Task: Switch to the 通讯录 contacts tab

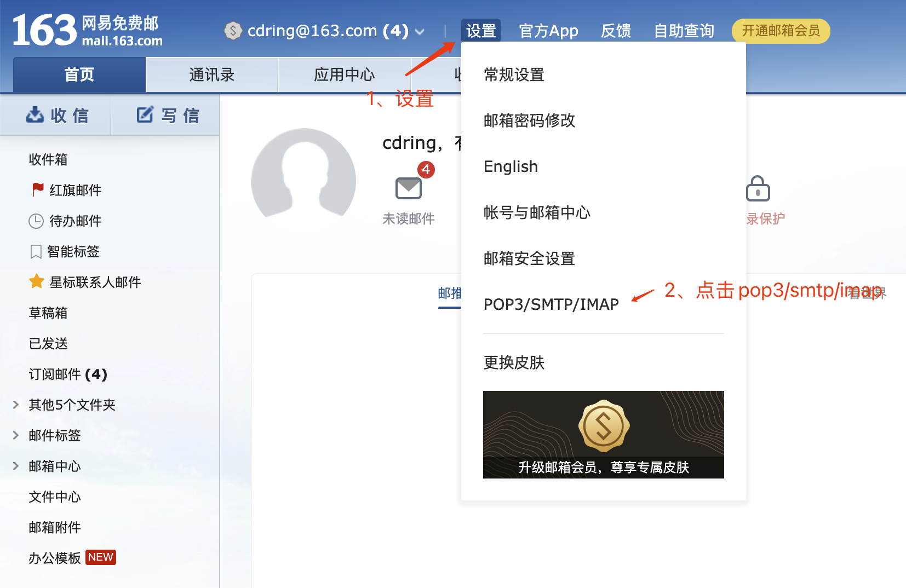Action: tap(212, 74)
